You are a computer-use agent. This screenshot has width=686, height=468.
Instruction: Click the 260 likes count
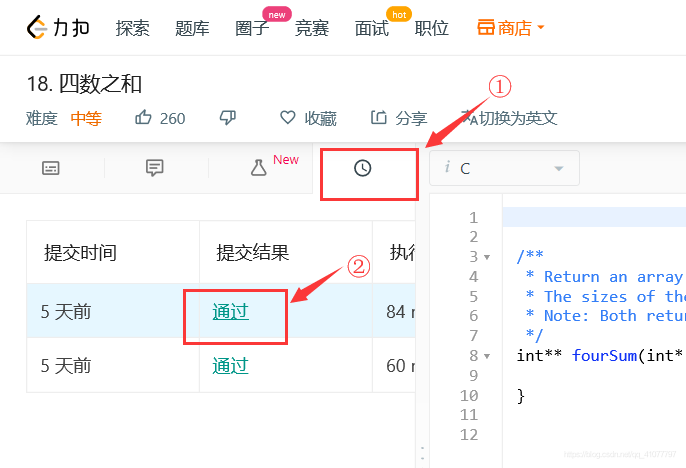172,119
